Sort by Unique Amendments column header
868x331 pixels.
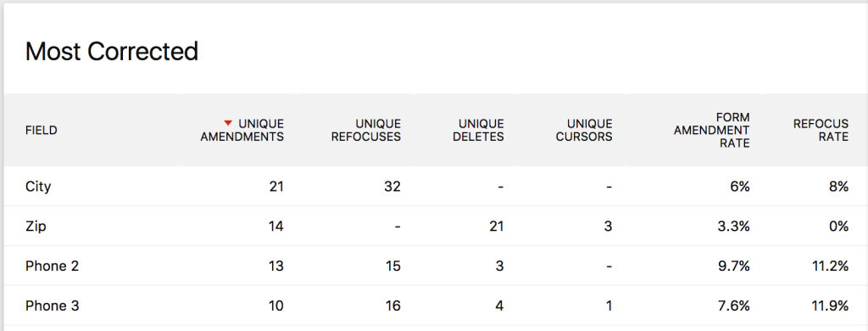pos(242,130)
